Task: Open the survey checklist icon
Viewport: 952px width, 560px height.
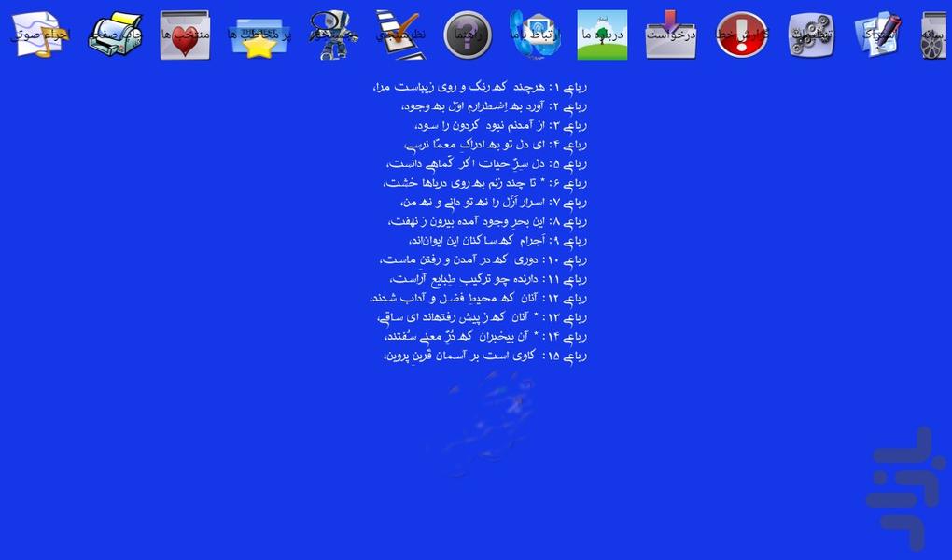Action: [x=400, y=35]
